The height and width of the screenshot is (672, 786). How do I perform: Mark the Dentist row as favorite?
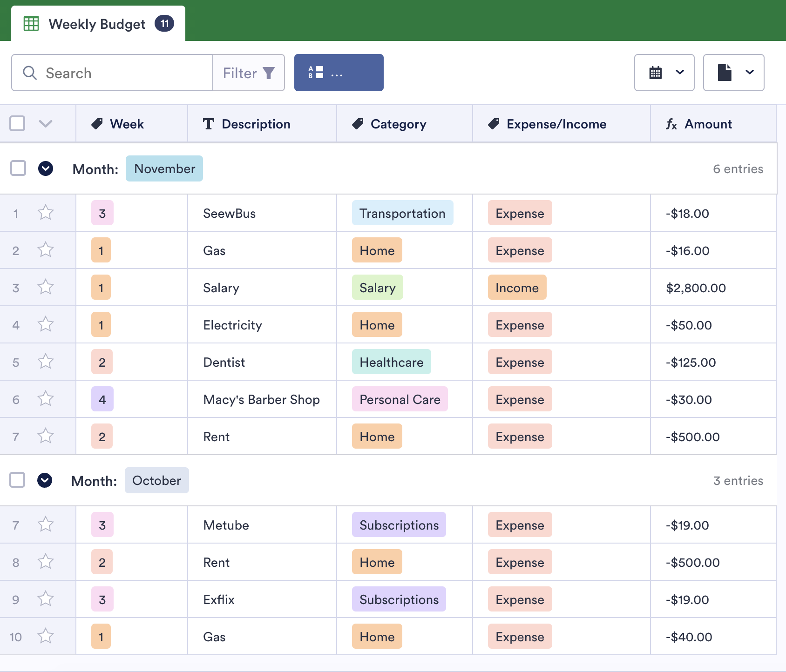click(x=46, y=362)
